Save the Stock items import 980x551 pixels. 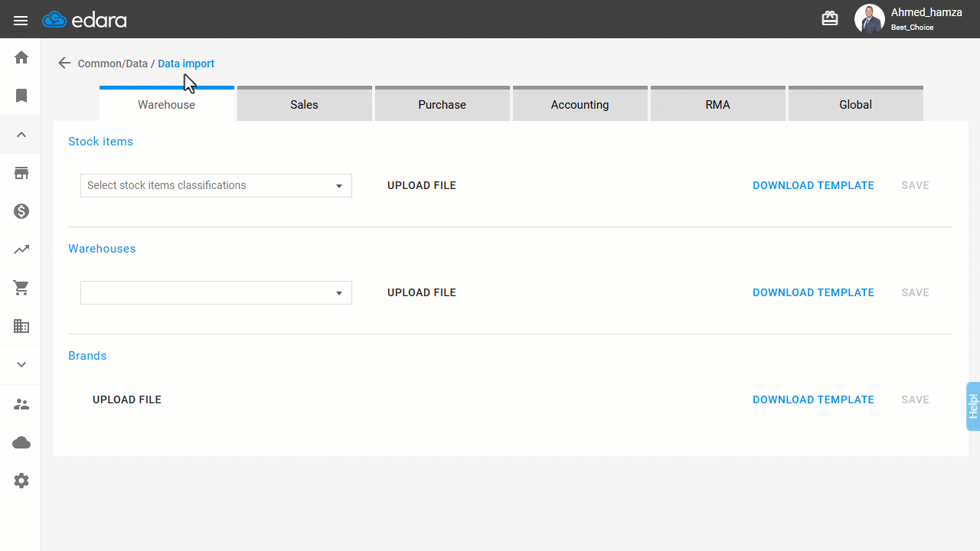pos(915,185)
